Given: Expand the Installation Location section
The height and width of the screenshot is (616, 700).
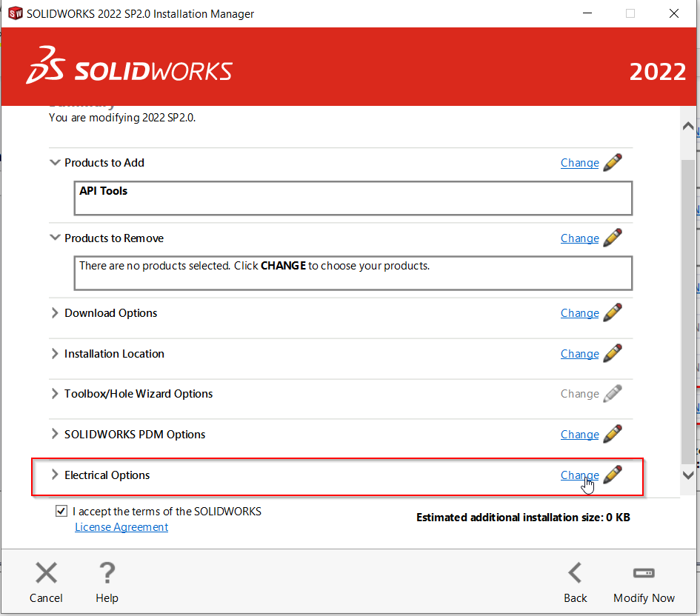Looking at the screenshot, I should [55, 354].
